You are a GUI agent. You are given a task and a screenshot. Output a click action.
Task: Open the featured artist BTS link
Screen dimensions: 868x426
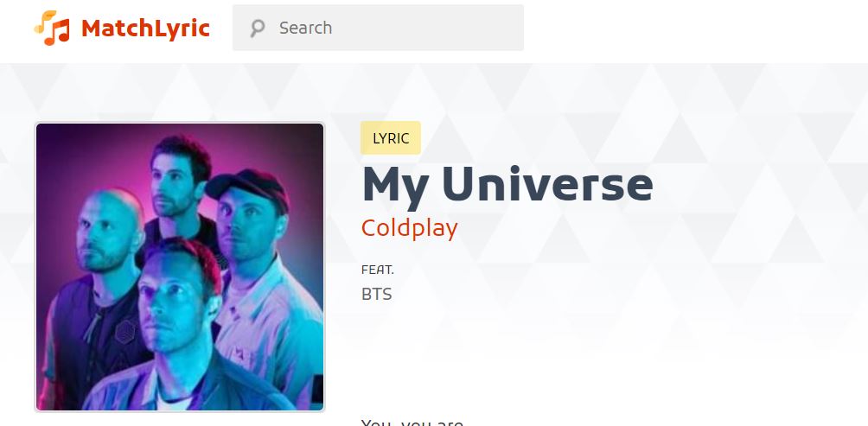click(x=376, y=295)
